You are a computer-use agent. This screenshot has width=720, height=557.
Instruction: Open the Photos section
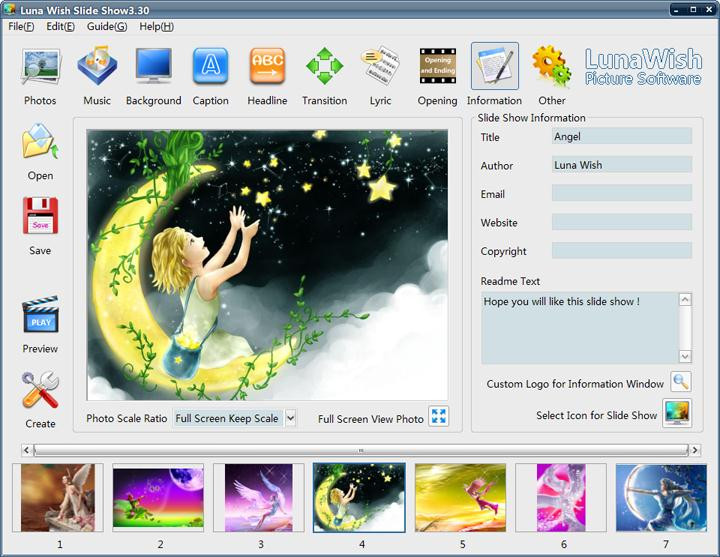40,67
